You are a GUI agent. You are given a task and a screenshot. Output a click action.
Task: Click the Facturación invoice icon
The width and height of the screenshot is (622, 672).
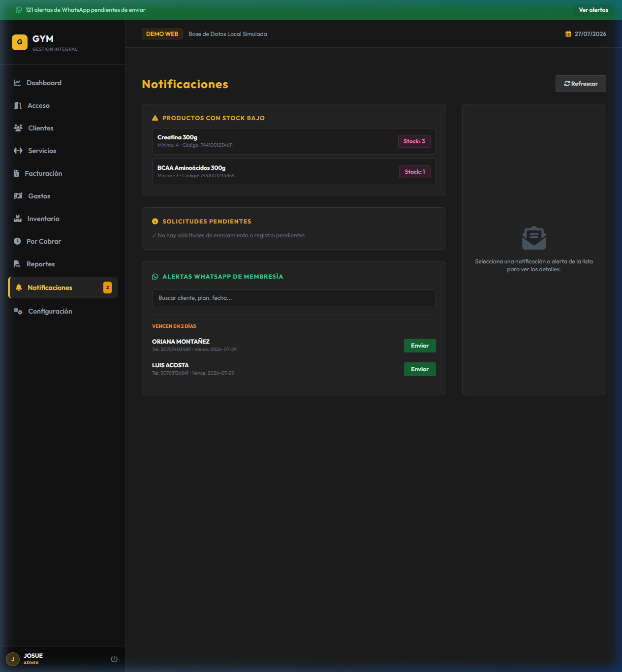(x=16, y=173)
